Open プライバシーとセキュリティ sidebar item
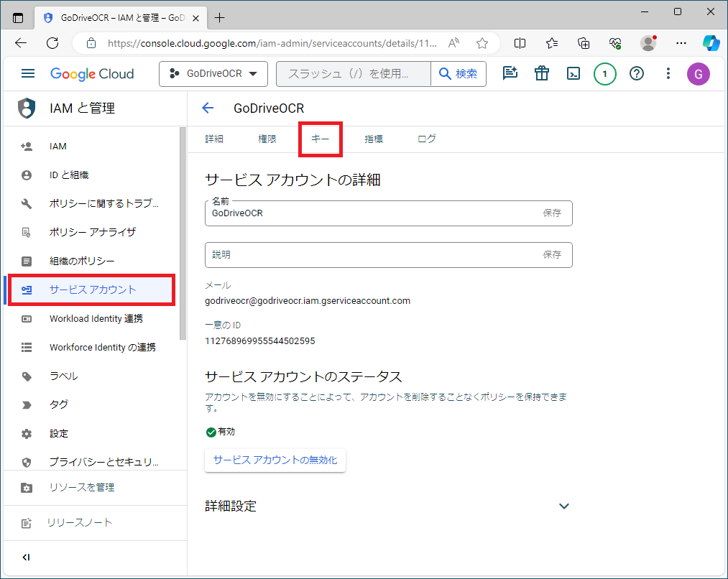The height and width of the screenshot is (579, 728). click(91, 462)
